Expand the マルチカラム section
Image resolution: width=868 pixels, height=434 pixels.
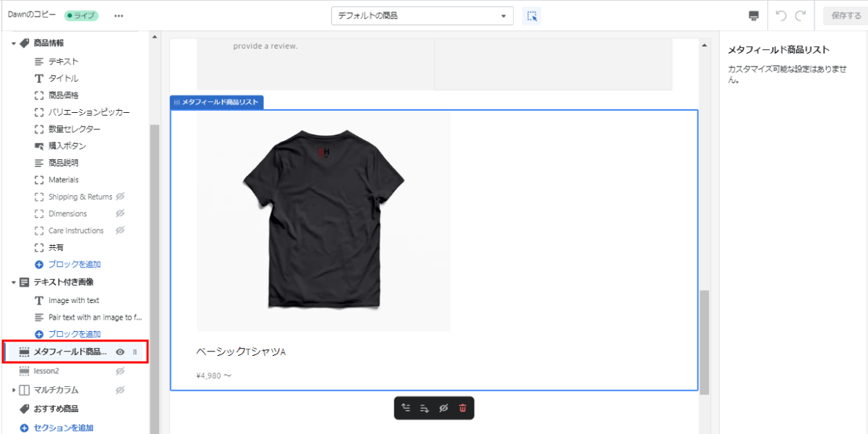click(13, 391)
